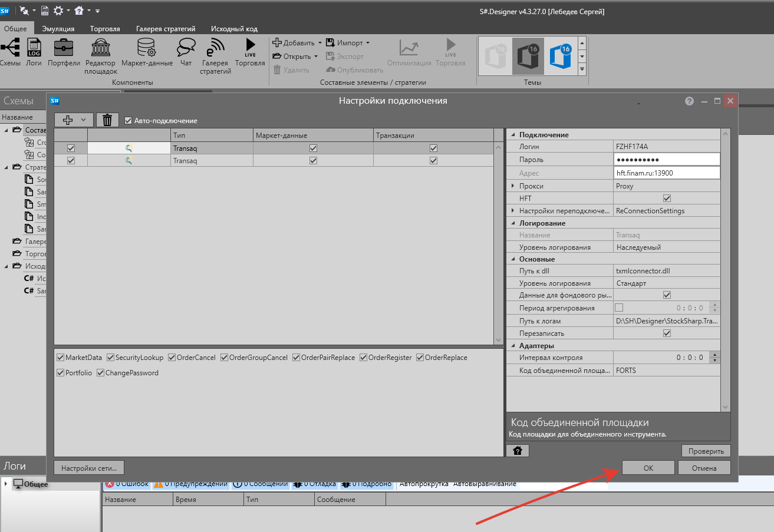Screen dimensions: 774x532
Task: Toggle the Авто-подключение checkbox
Action: [x=129, y=120]
